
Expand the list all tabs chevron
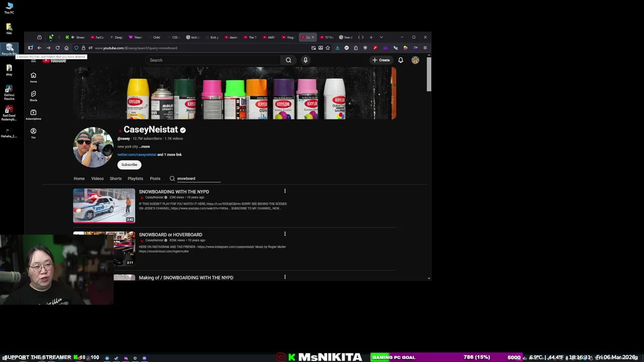[x=381, y=37]
